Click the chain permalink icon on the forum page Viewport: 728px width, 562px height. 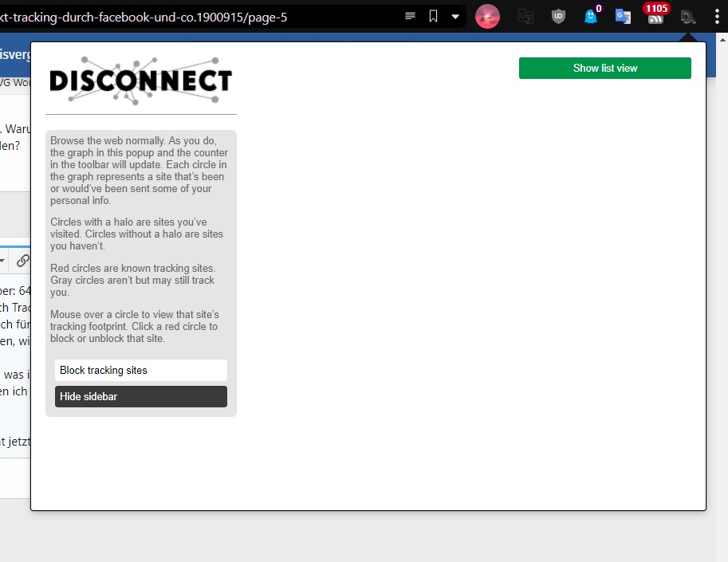point(22,261)
